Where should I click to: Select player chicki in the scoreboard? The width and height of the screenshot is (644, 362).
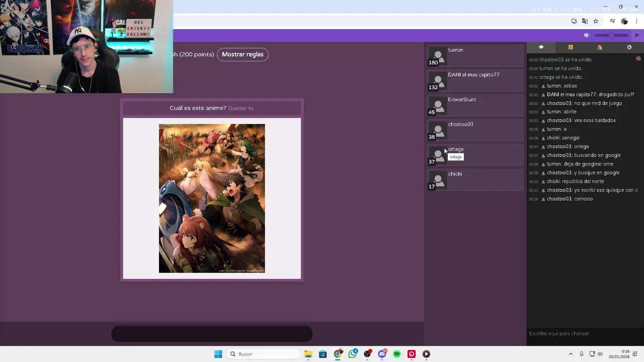[x=475, y=179]
